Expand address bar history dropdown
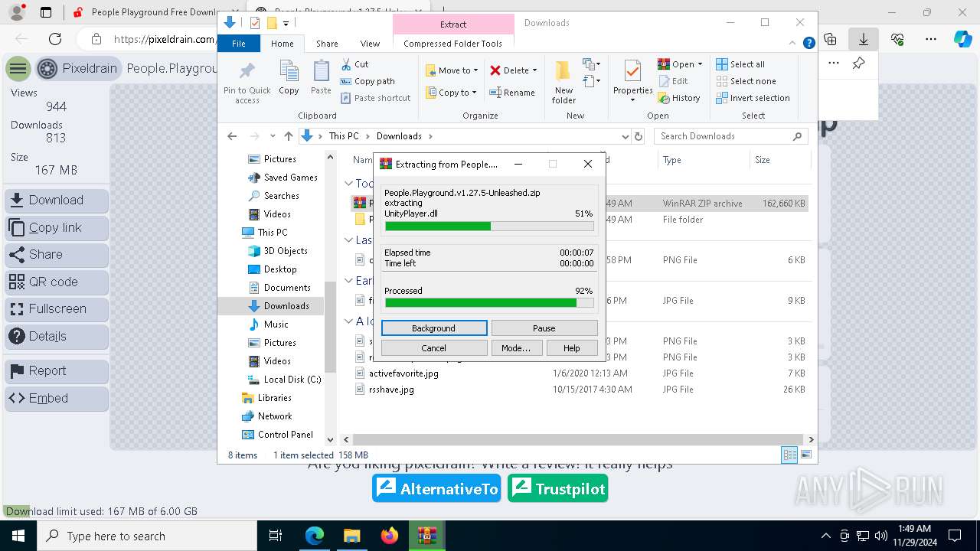Viewport: 980px width, 551px height. point(626,136)
